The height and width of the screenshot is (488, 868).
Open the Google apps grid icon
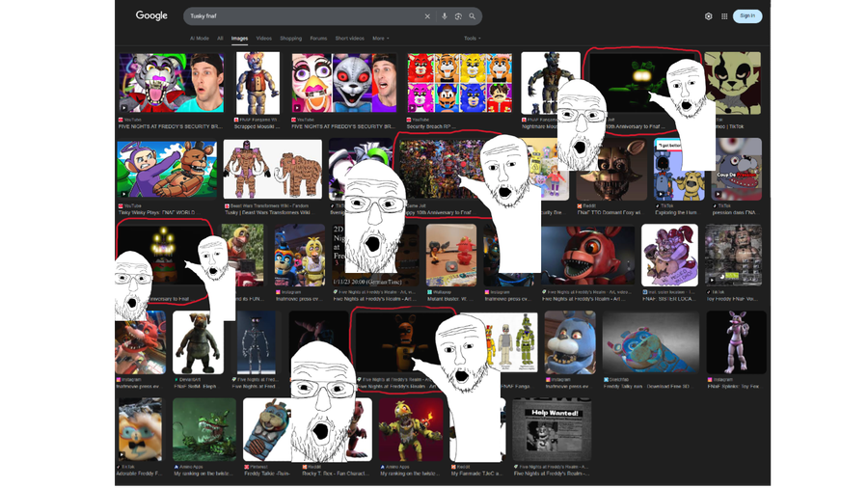[x=724, y=16]
